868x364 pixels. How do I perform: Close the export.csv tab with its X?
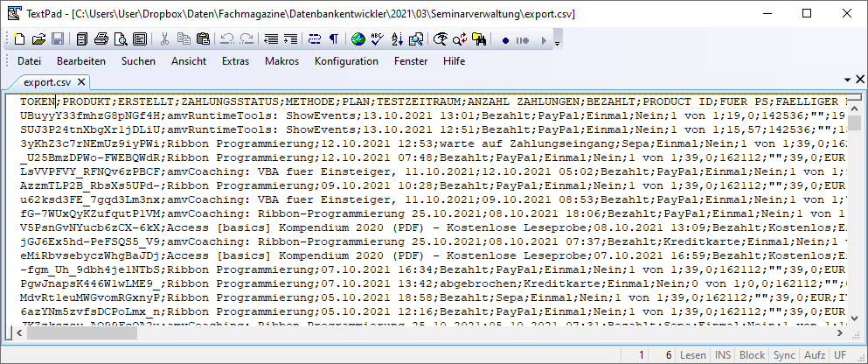point(81,82)
